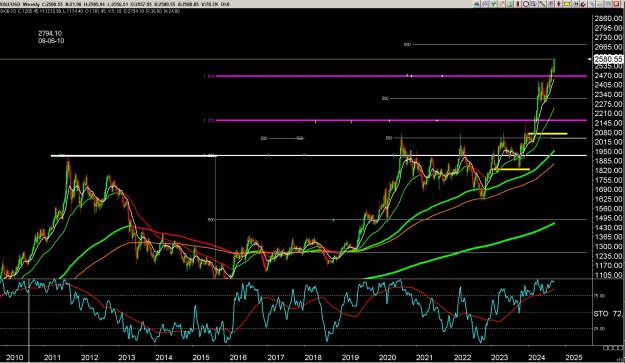Image resolution: width=625 pixels, height=363 pixels.
Task: Select the lower purple horizontal level line
Action: point(401,120)
